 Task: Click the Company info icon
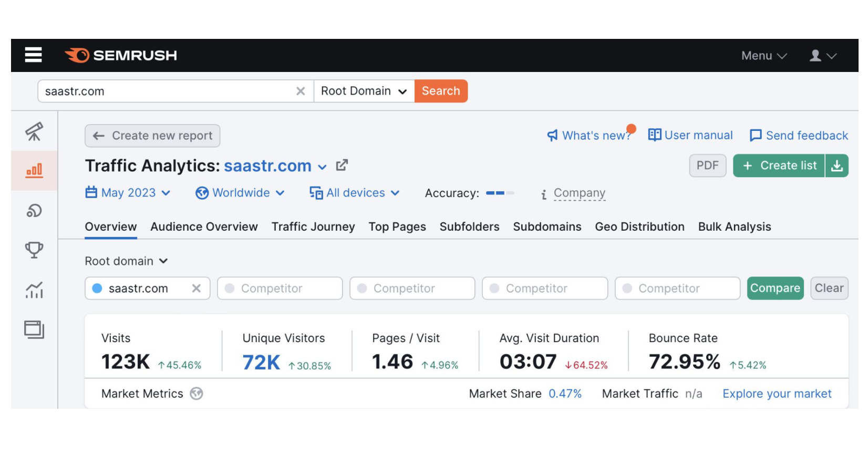tap(544, 194)
